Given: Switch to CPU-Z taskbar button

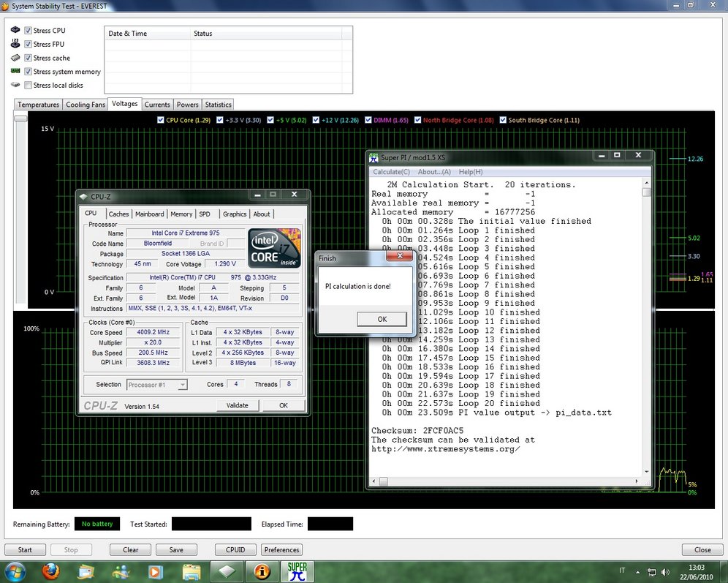Looking at the screenshot, I should [x=227, y=571].
